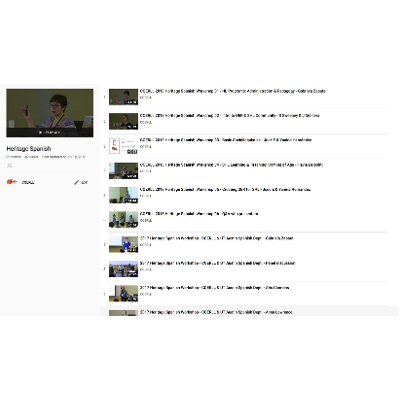
Task: Toggle the shuffle icon under playlist details
Action: [9, 165]
